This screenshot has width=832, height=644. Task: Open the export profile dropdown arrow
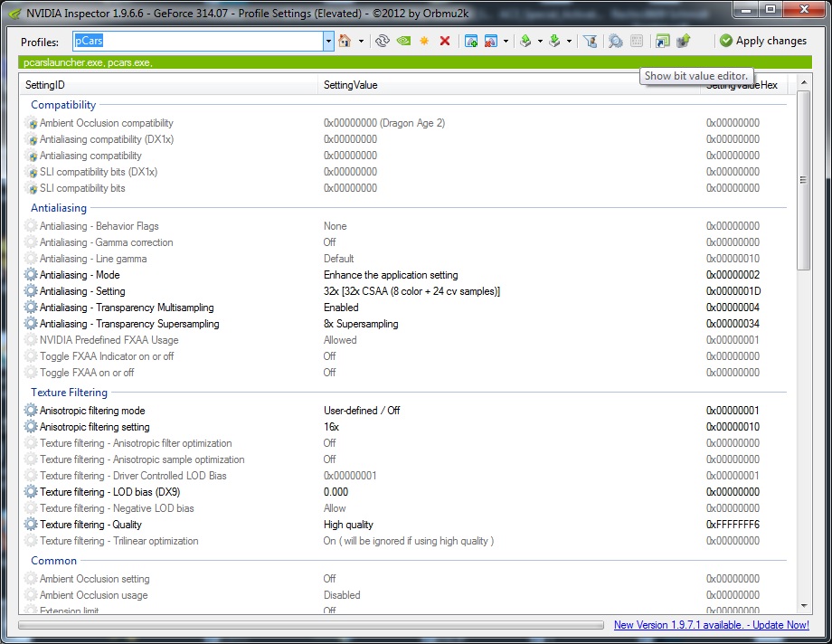click(x=540, y=41)
